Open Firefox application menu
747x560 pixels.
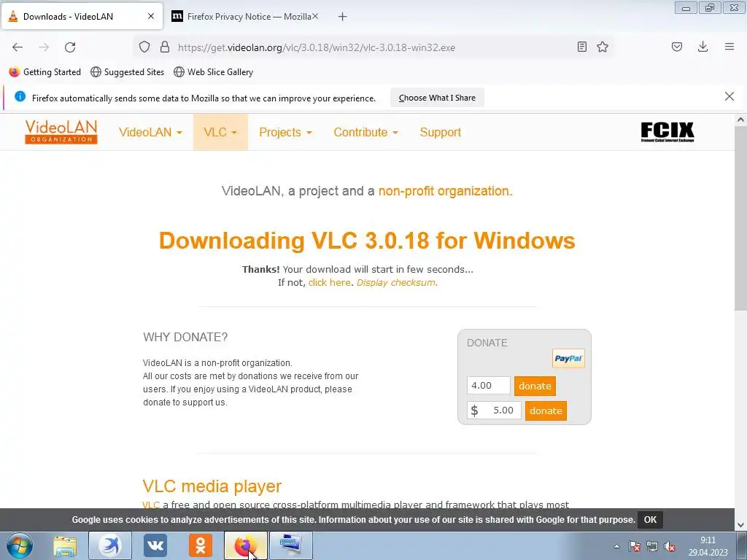(729, 47)
